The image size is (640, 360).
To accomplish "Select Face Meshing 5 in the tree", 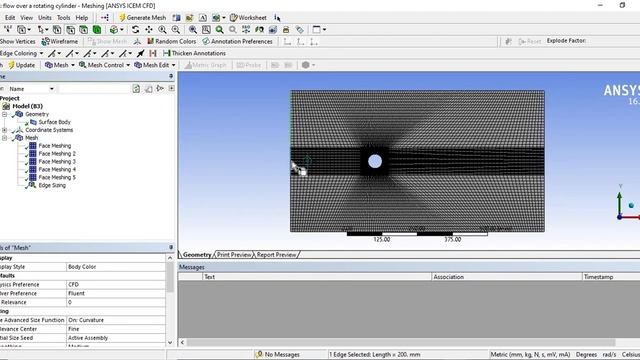I will coord(57,178).
